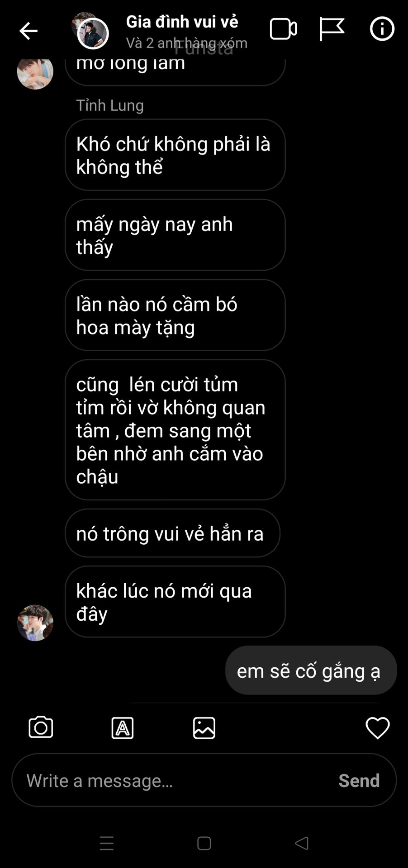Start a video call with the group
The image size is (408, 868).
[x=283, y=29]
